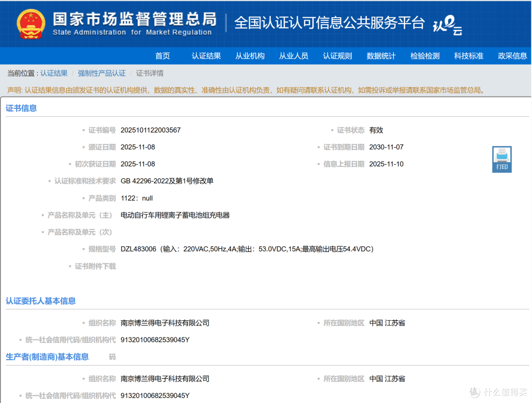
Task: Click the model specification DZL483006 text
Action: pos(247,249)
